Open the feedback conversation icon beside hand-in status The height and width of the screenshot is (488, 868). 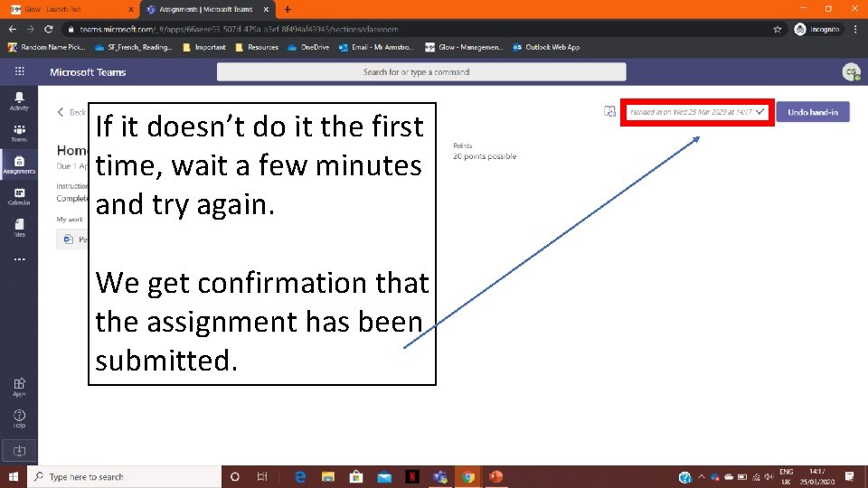tap(609, 112)
